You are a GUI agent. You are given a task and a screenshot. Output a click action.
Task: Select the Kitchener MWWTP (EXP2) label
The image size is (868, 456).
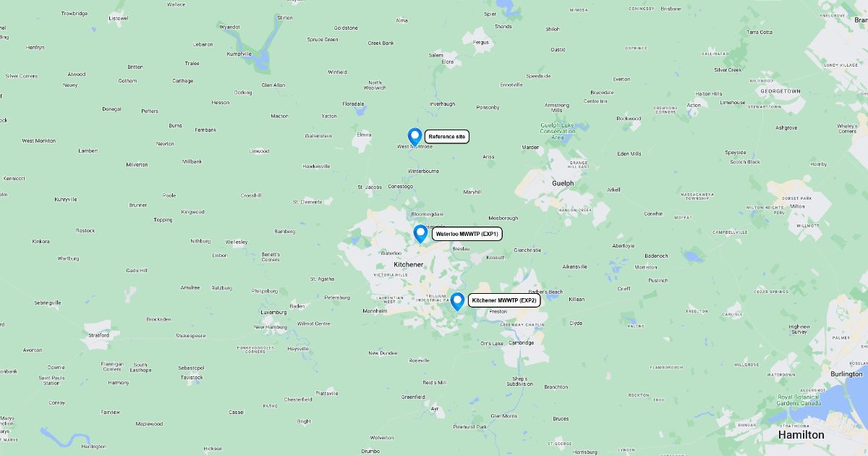click(504, 300)
